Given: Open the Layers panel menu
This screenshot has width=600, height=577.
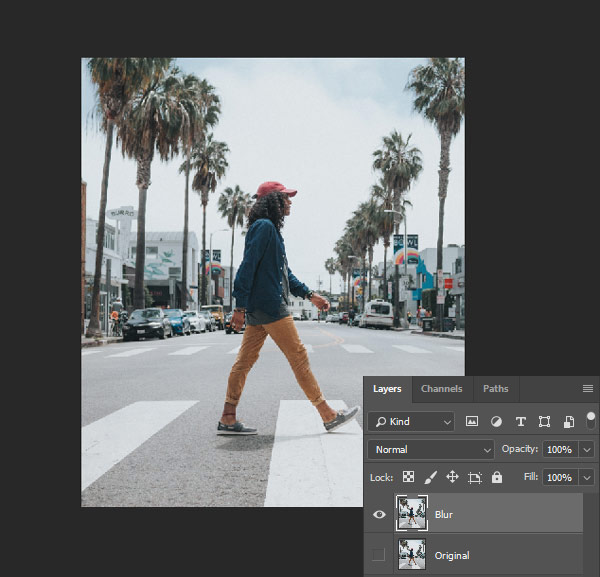Looking at the screenshot, I should pyautogui.click(x=587, y=388).
